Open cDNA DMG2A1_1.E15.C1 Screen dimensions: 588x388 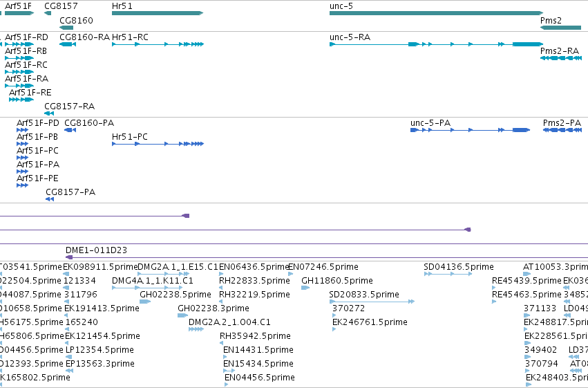(x=178, y=267)
